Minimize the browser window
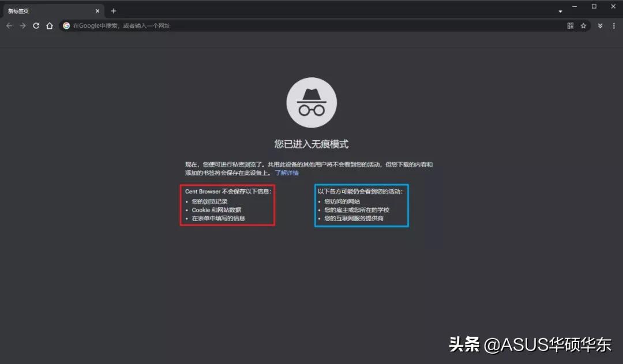Screen dimensions: 623x364 575,6
